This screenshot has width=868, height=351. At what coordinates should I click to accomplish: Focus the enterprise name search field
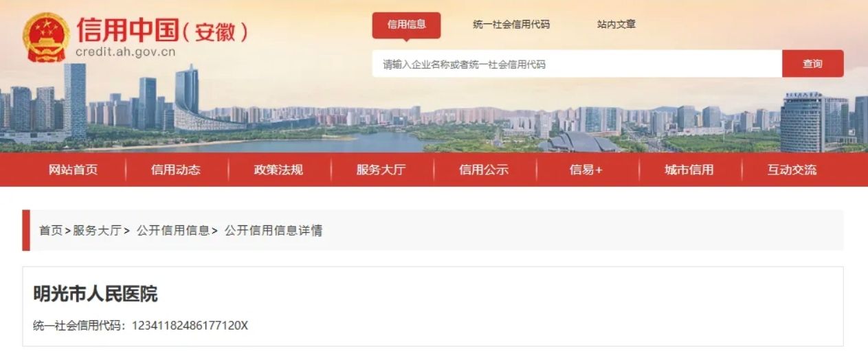[577, 64]
